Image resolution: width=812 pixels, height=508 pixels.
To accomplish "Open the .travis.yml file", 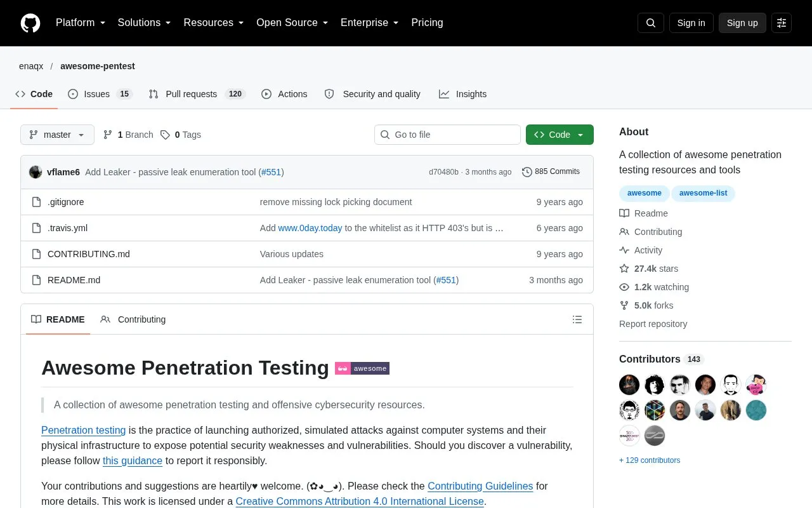I will (67, 228).
